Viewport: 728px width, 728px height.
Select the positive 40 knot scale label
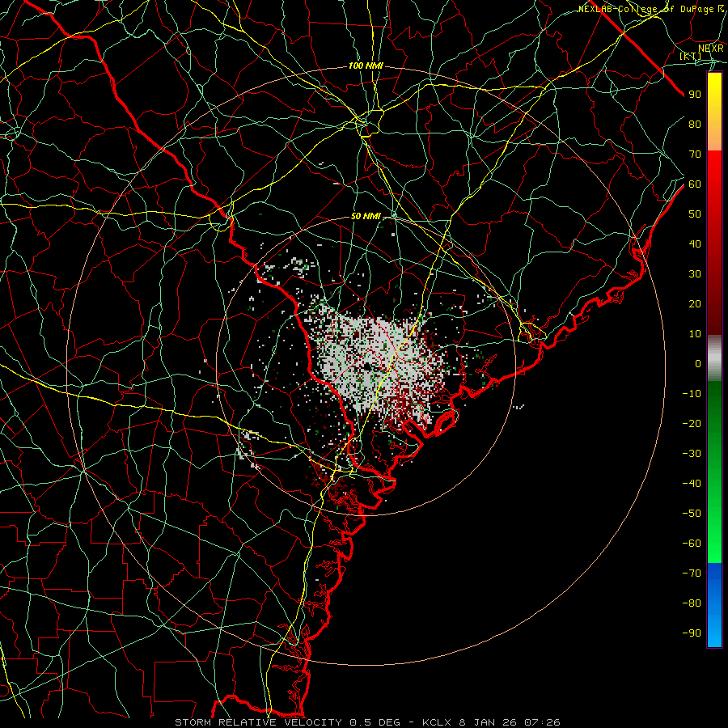pos(695,244)
